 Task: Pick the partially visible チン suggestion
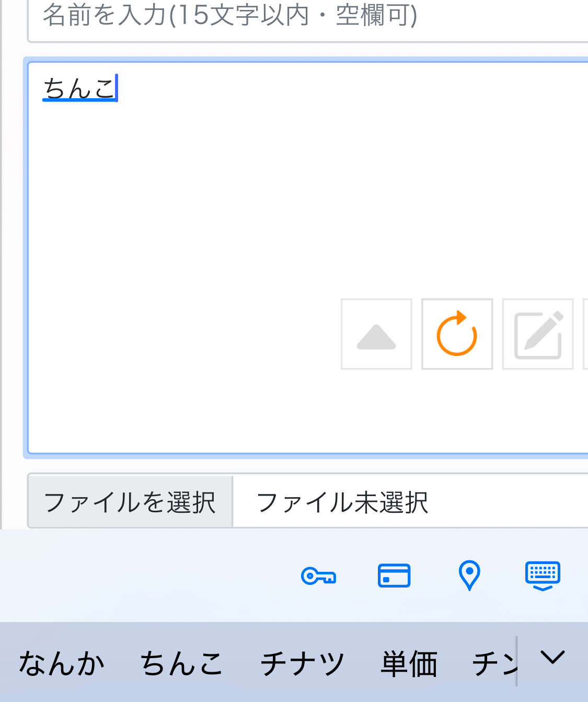pos(494,663)
